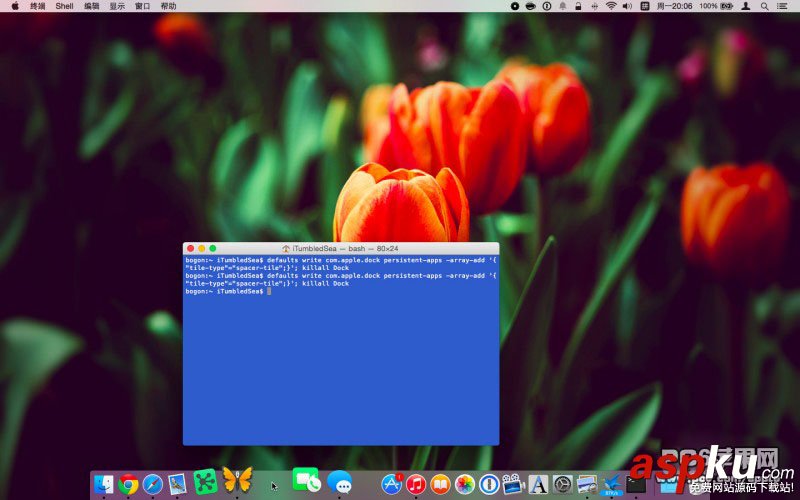Open the Shell menu
Image resolution: width=800 pixels, height=500 pixels.
click(x=64, y=6)
